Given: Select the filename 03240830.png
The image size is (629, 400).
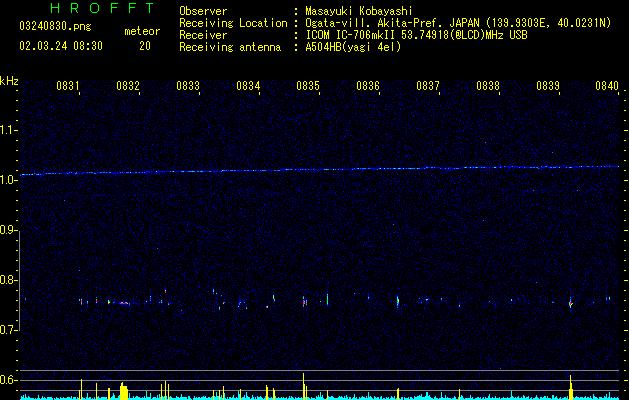Looking at the screenshot, I should [x=55, y=26].
